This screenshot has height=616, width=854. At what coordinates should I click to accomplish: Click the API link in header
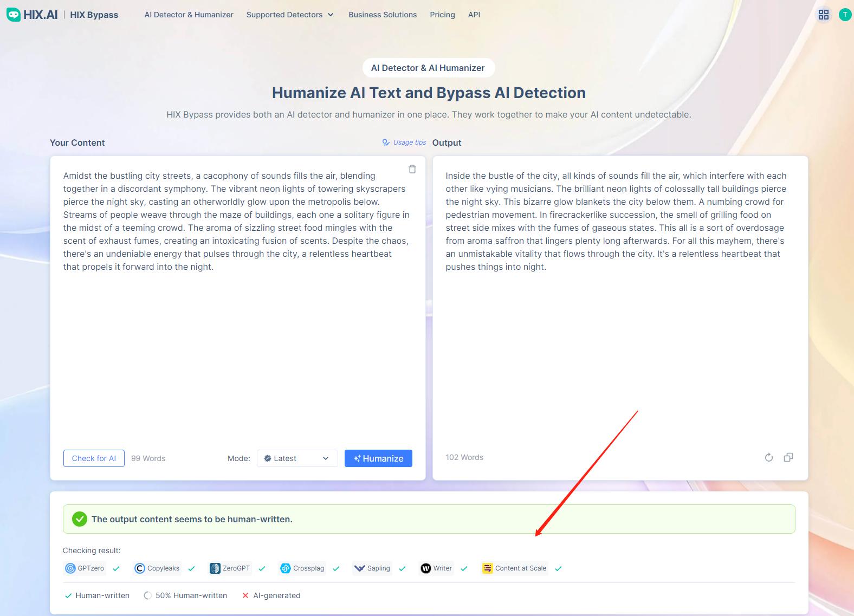[x=474, y=15]
